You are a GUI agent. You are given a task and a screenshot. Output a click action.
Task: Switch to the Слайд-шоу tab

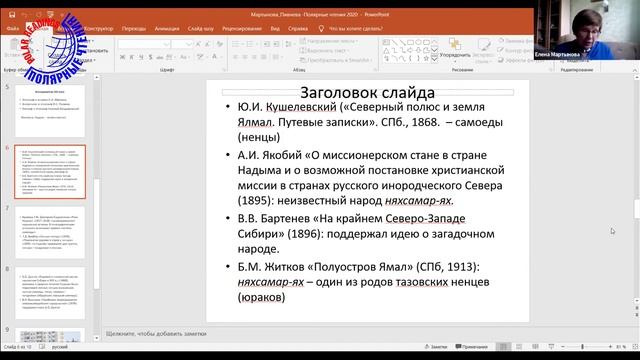click(x=200, y=29)
